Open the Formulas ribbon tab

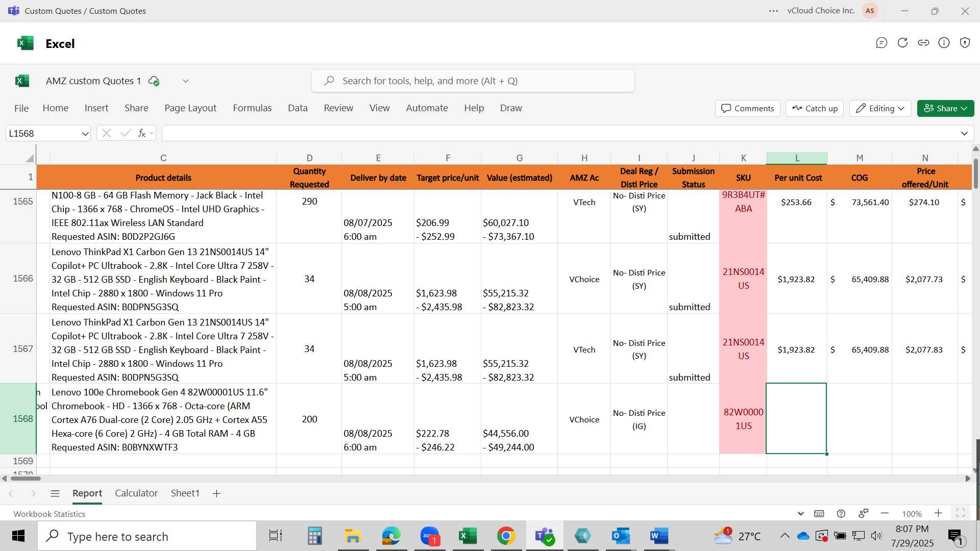(252, 108)
